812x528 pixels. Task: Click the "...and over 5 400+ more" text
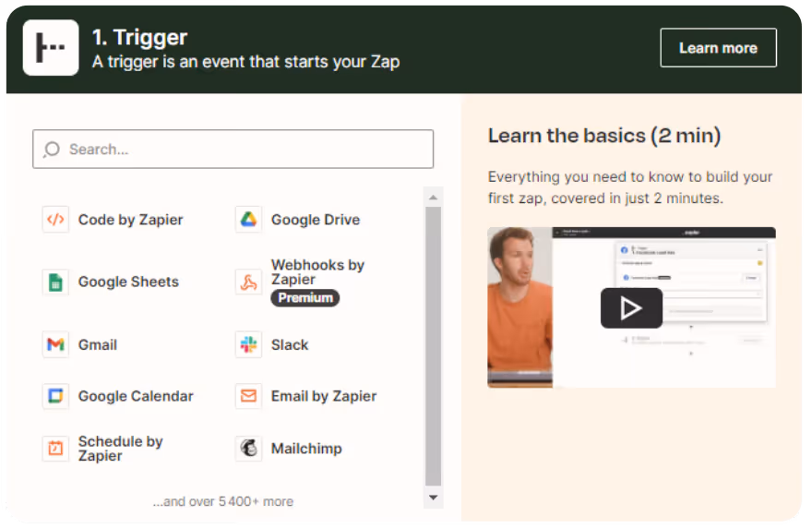223,501
